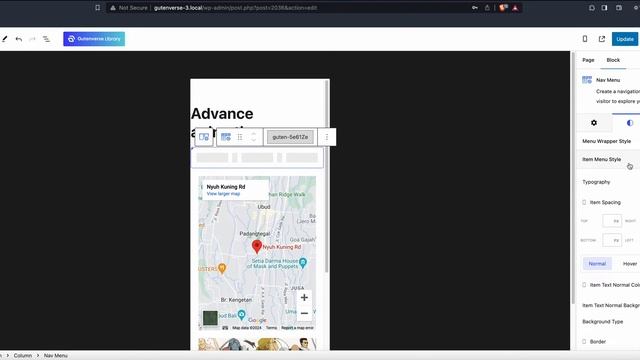Image resolution: width=640 pixels, height=360 pixels.
Task: Click the blue Update button
Action: click(625, 39)
